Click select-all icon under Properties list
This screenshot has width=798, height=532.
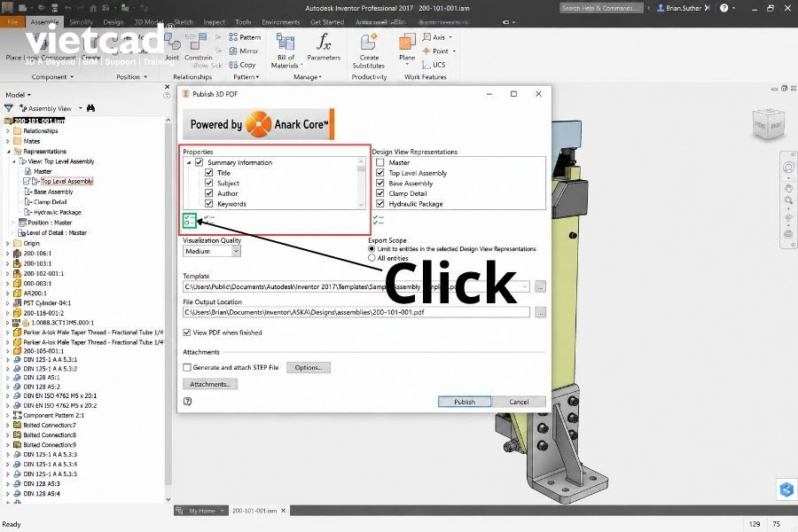click(190, 220)
